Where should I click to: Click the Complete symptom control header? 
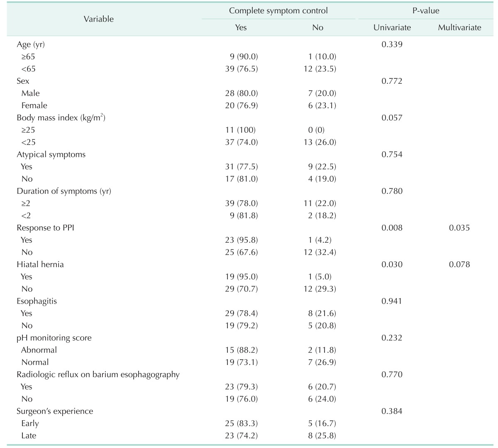point(279,11)
